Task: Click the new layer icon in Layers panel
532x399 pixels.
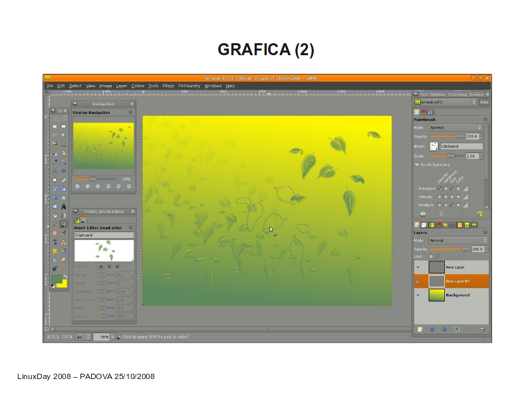Action: pos(420,329)
